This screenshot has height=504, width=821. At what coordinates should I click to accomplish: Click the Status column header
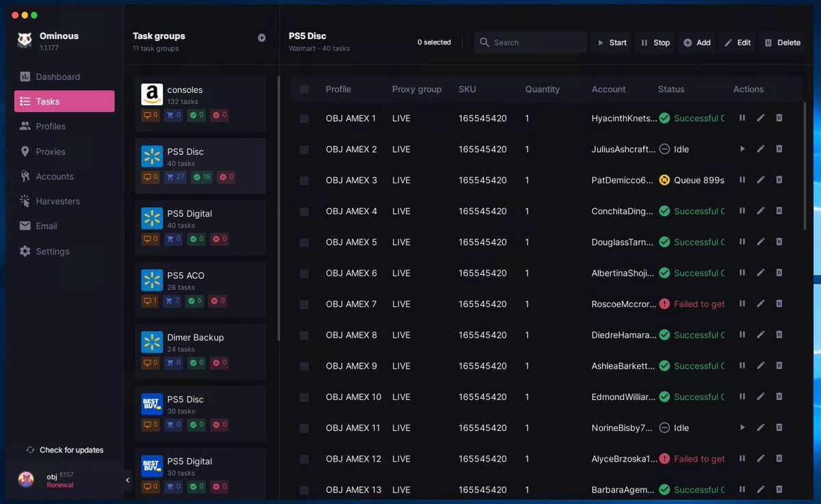pos(671,90)
